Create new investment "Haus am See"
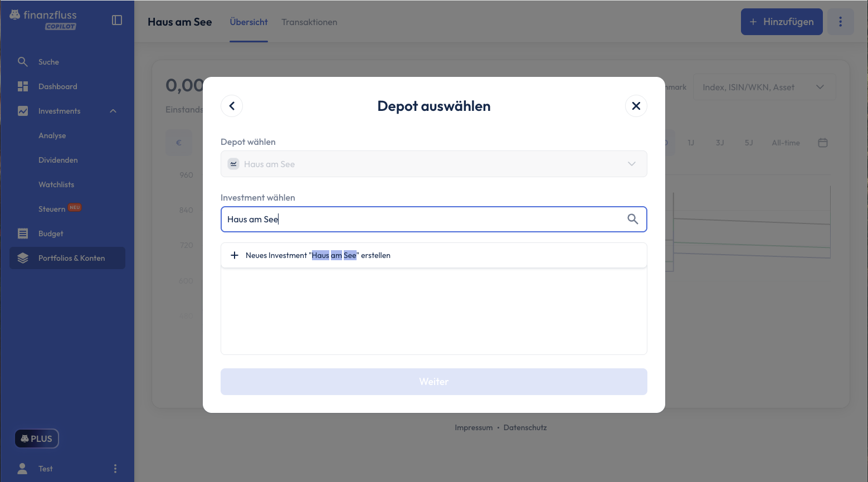The height and width of the screenshot is (482, 868). pos(318,255)
